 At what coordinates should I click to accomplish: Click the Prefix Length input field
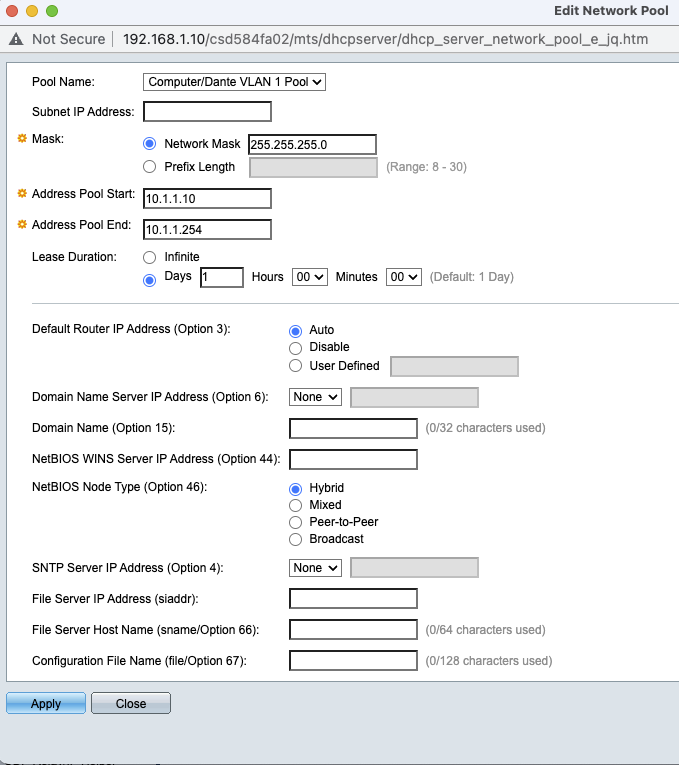coord(313,167)
